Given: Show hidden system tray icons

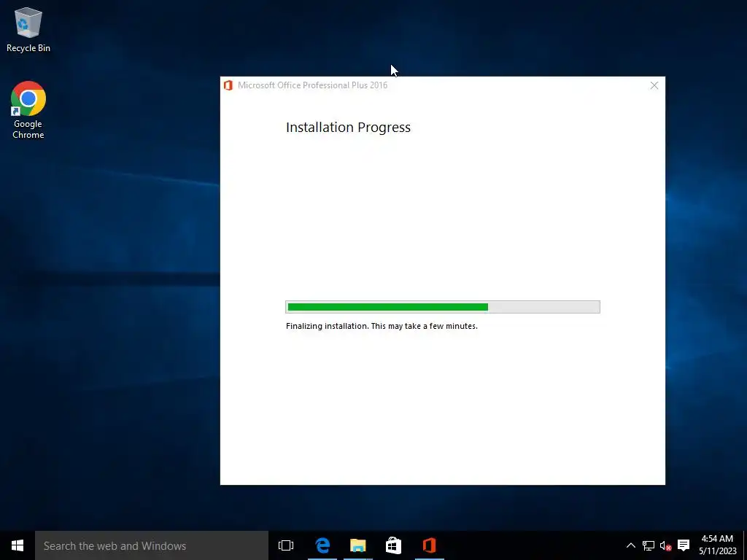Looking at the screenshot, I should 630,545.
